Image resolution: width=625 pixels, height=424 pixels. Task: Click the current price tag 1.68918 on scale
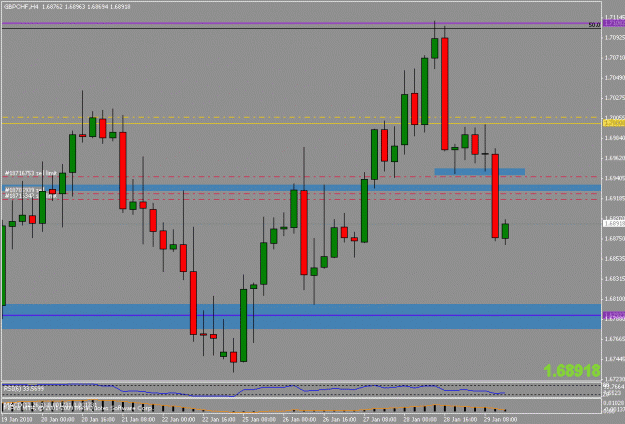tap(614, 224)
